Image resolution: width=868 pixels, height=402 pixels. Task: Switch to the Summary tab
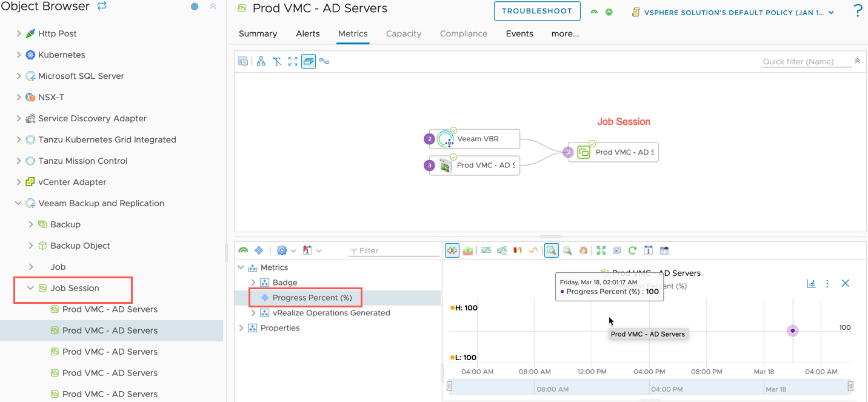pyautogui.click(x=258, y=34)
